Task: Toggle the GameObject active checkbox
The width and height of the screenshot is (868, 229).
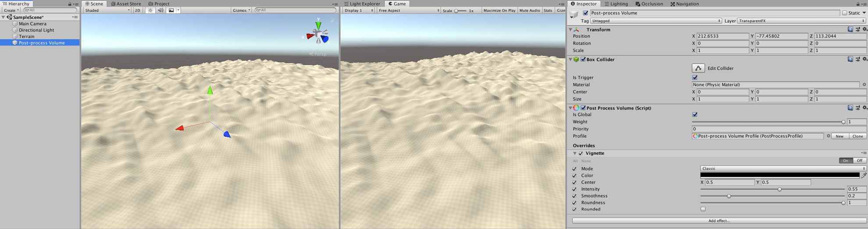Action: point(585,13)
